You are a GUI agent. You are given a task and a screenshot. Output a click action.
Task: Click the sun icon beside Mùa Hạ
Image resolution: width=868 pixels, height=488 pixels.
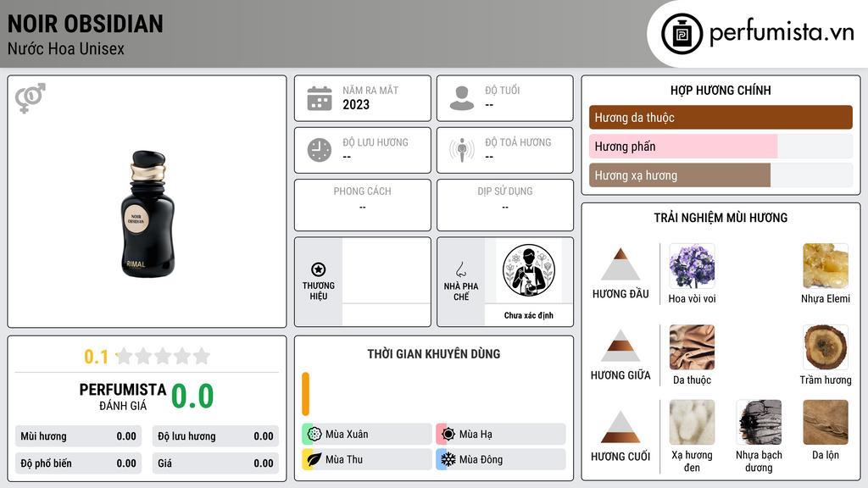pyautogui.click(x=448, y=435)
